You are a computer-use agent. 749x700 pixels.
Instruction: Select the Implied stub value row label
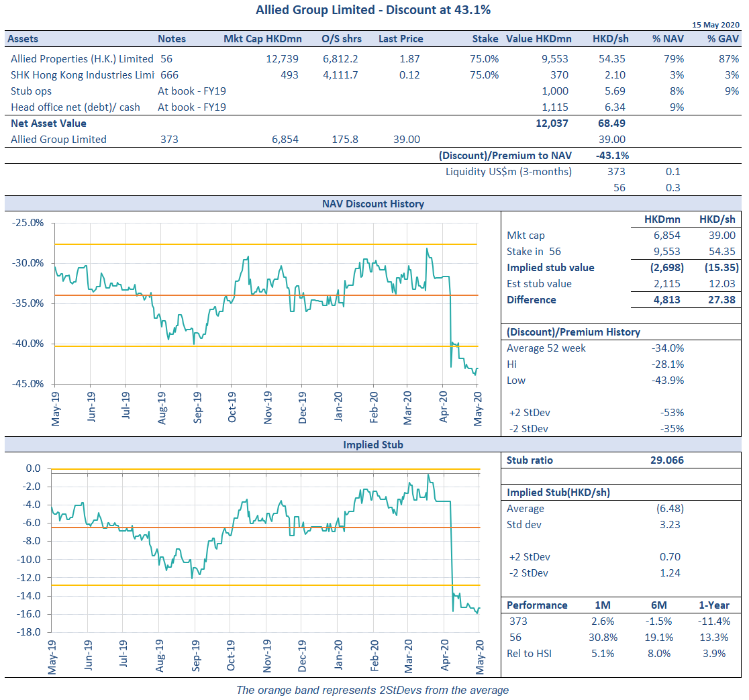pos(550,267)
